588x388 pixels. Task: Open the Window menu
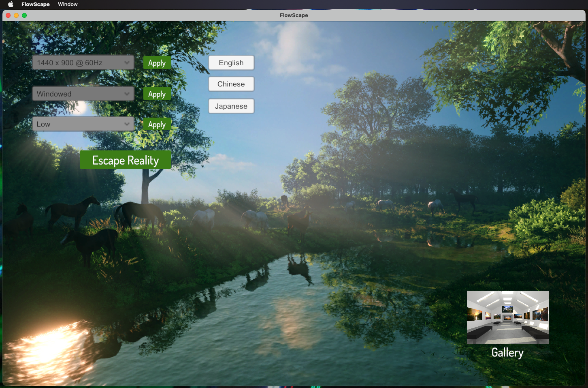pyautogui.click(x=68, y=4)
